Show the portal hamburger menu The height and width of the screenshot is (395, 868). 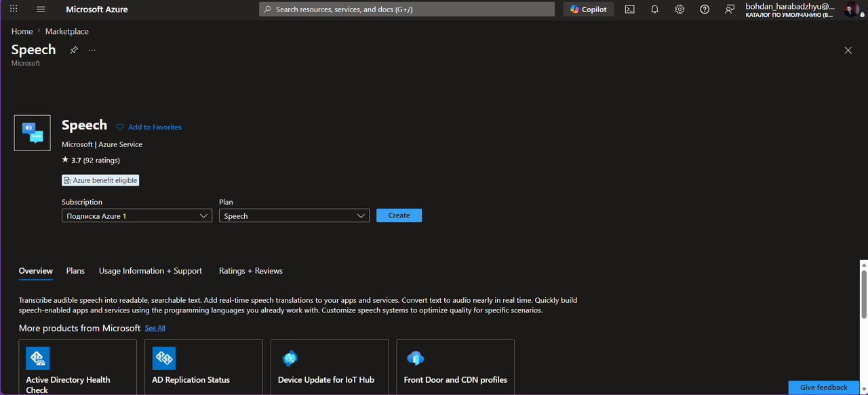[x=41, y=9]
